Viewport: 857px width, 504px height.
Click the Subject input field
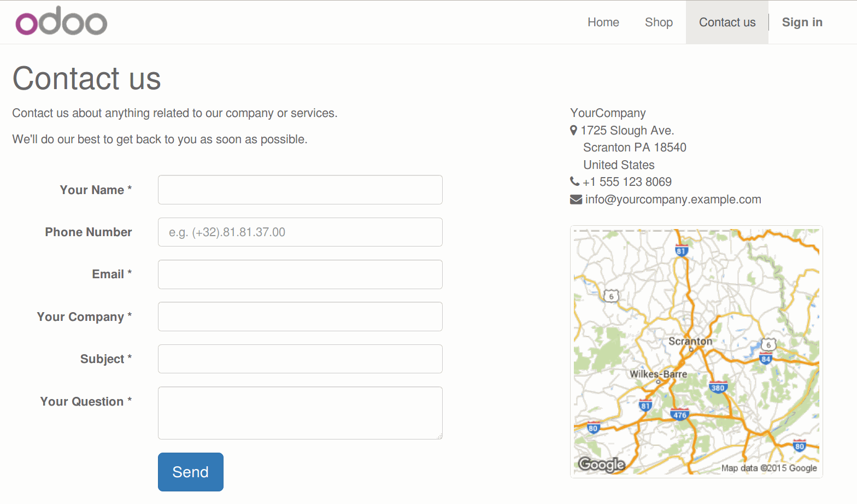300,359
